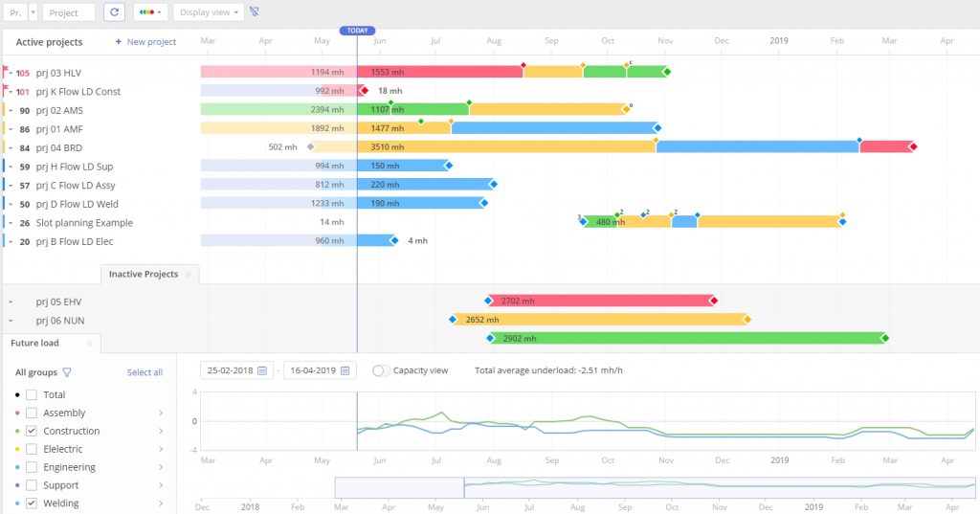This screenshot has height=514, width=980.
Task: Enable the Assembly group checkbox
Action: click(x=32, y=413)
